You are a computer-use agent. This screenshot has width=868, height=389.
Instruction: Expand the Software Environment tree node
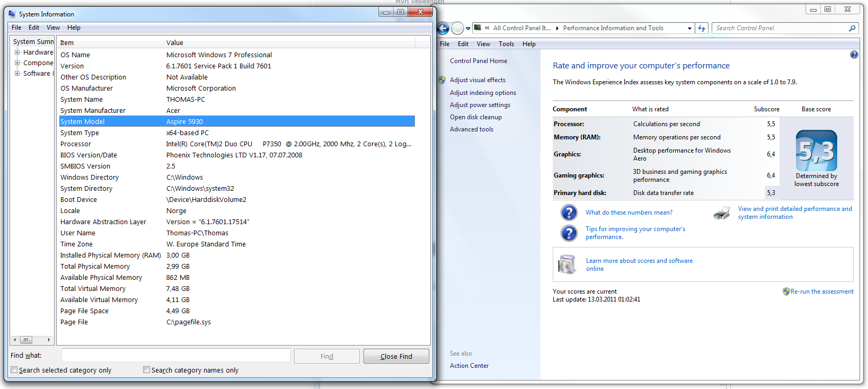click(17, 74)
